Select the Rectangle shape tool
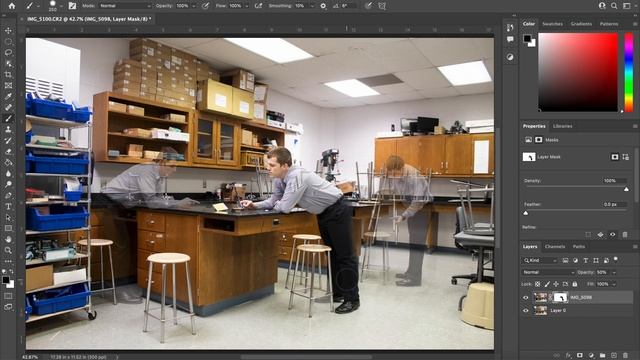This screenshot has width=640, height=360. click(x=8, y=228)
